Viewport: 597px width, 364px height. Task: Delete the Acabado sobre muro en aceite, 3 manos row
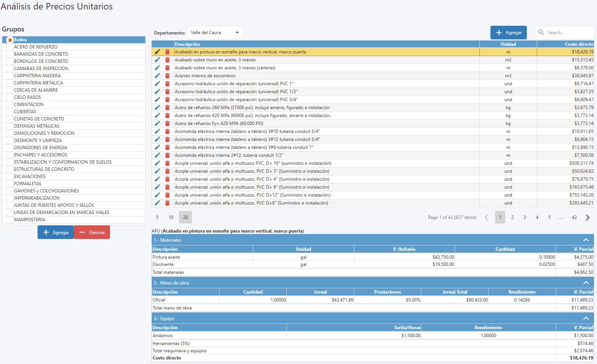pos(167,60)
